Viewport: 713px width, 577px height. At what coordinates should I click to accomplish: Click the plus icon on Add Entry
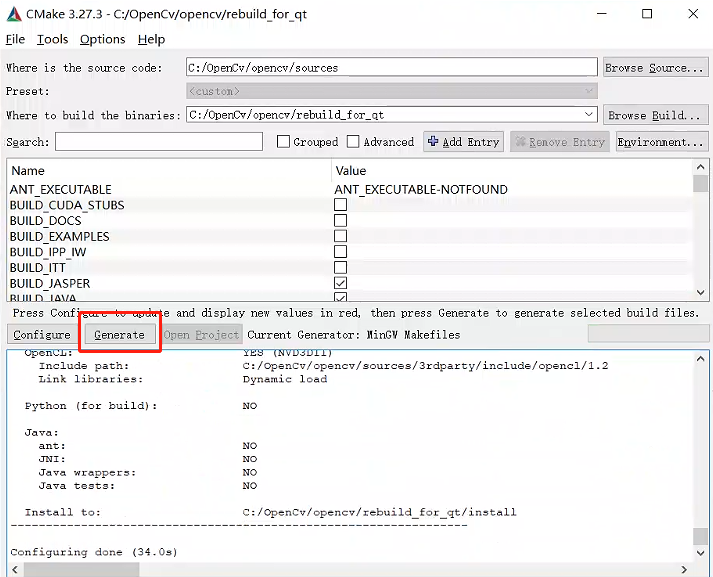tap(433, 141)
